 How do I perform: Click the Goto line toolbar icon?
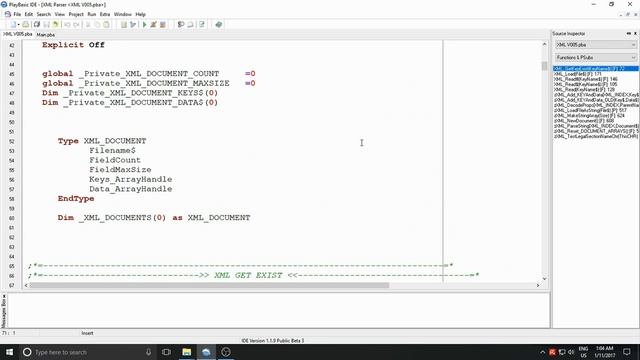(x=202, y=25)
